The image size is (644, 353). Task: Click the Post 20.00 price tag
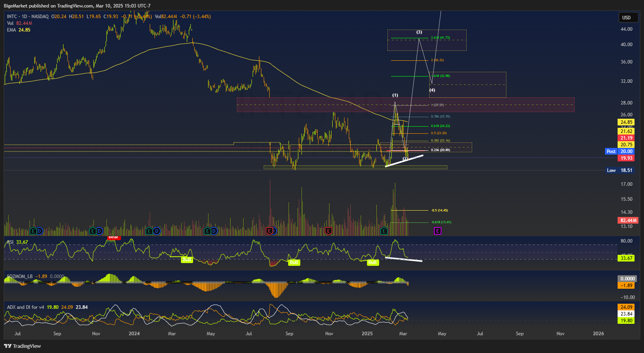(620, 151)
